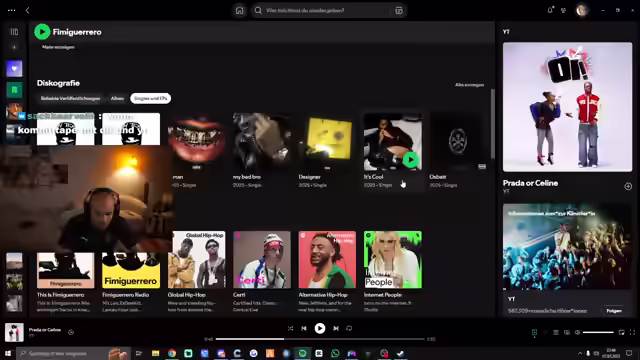Open connect-to-device icon
640x360 pixels.
point(567,332)
